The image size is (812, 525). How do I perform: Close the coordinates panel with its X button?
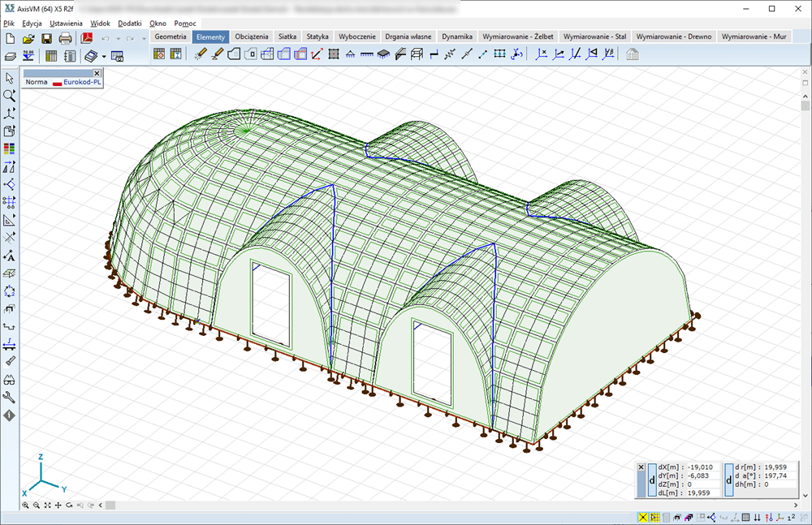point(641,468)
